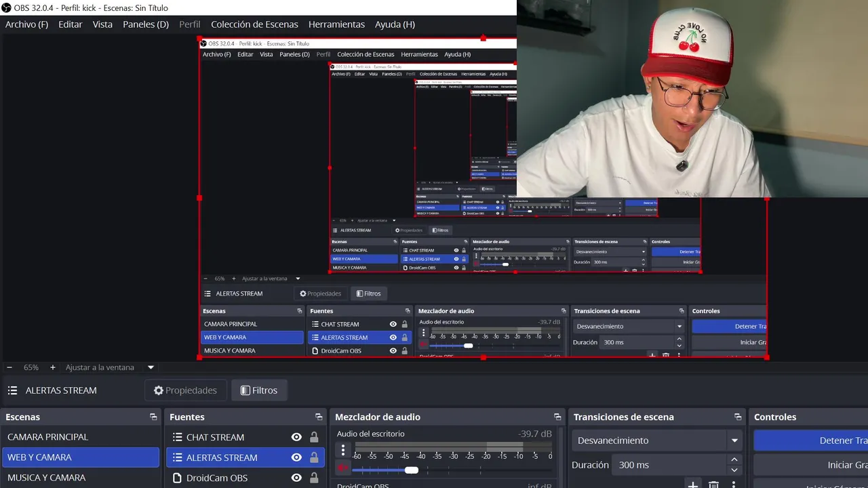This screenshot has height=488, width=868.
Task: Click Duración 300 ms field in largest captured preview
Action: [637, 342]
